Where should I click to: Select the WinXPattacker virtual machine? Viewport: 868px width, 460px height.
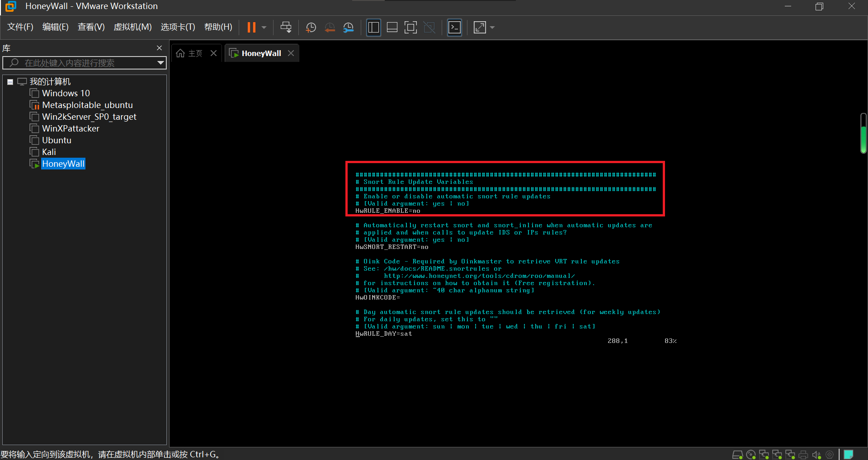[x=71, y=129]
